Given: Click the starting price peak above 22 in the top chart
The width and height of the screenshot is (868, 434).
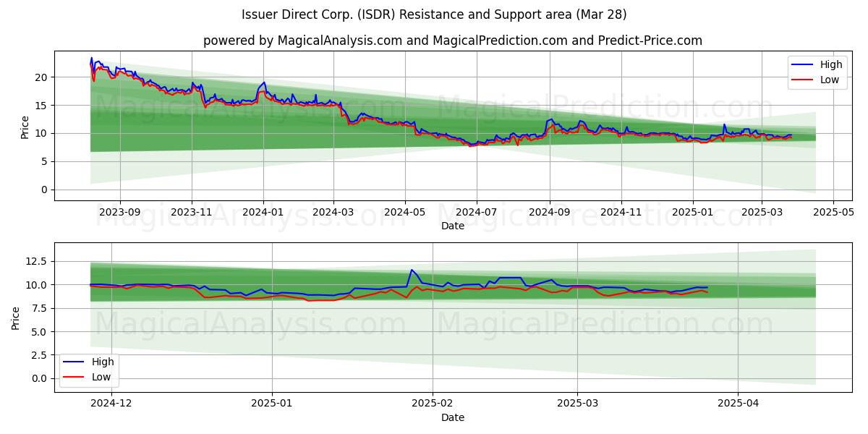Looking at the screenshot, I should click(x=92, y=58).
